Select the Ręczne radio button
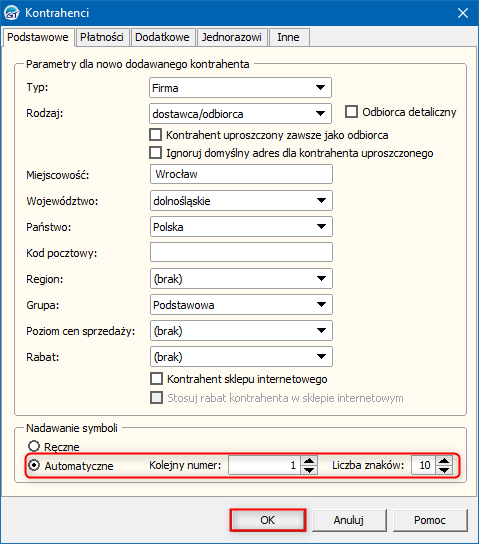Viewport: 479px width, 544px height. point(34,446)
